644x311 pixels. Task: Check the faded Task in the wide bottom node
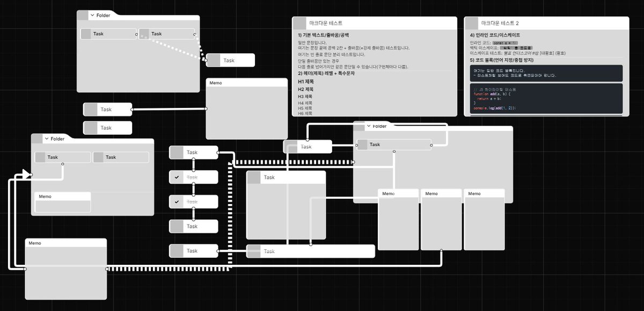coord(254,251)
